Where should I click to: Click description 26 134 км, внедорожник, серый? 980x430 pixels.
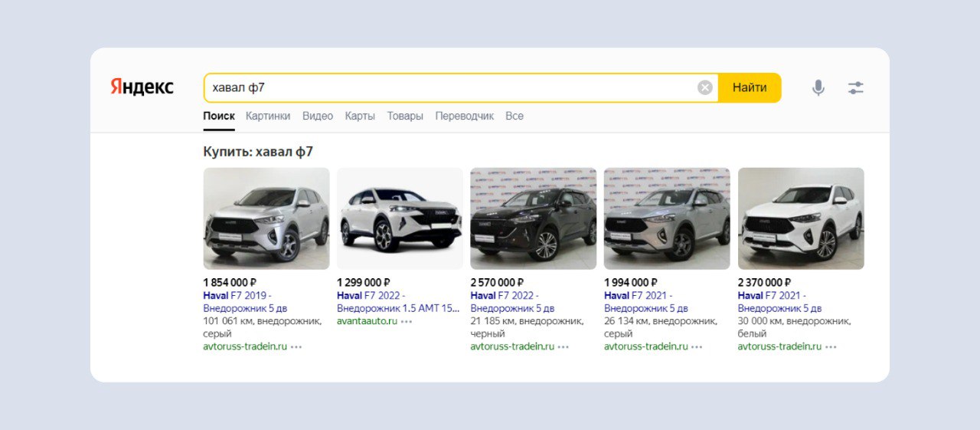pos(661,327)
